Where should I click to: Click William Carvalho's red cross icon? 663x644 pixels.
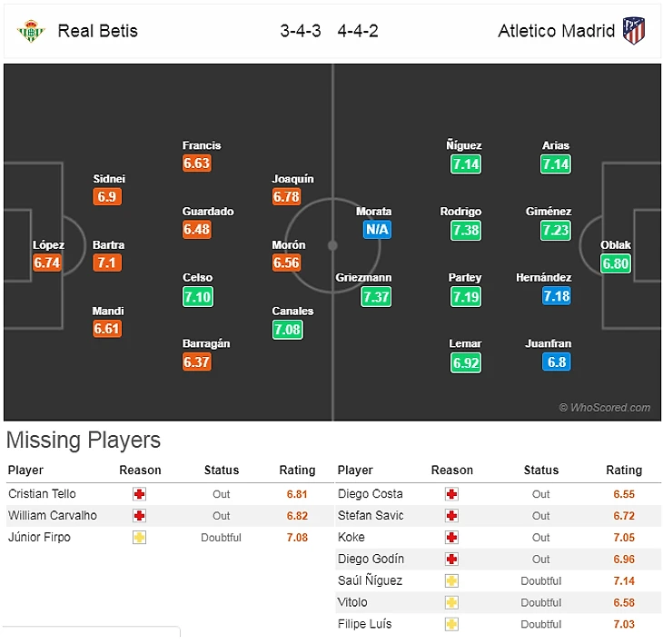139,516
